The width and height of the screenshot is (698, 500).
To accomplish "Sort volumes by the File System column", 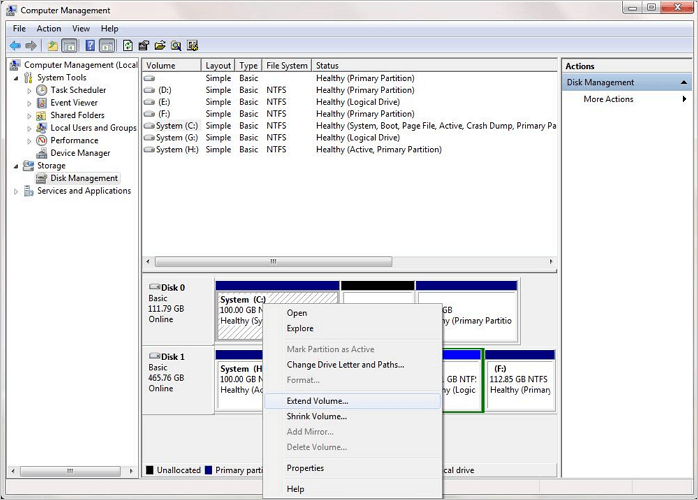I will pos(287,66).
